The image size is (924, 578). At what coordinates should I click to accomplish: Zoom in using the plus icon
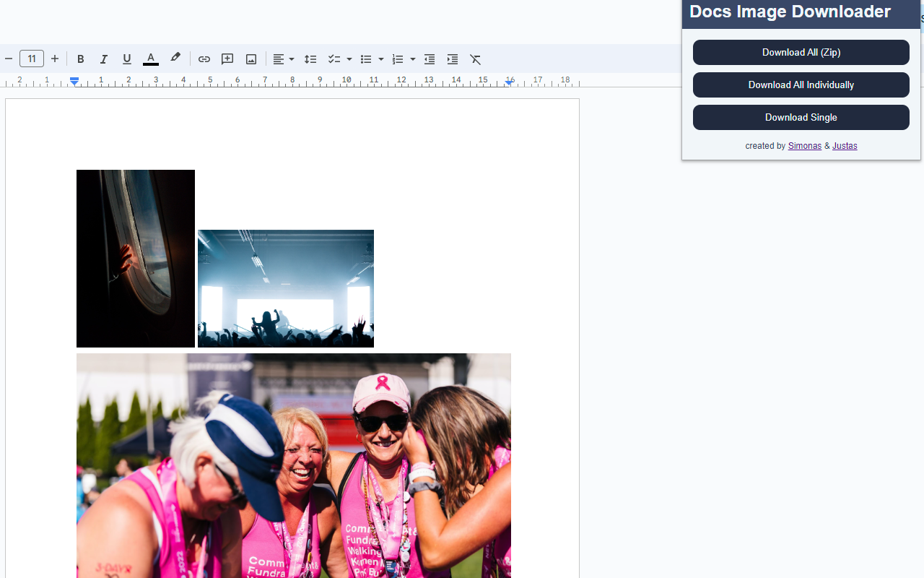(x=55, y=59)
